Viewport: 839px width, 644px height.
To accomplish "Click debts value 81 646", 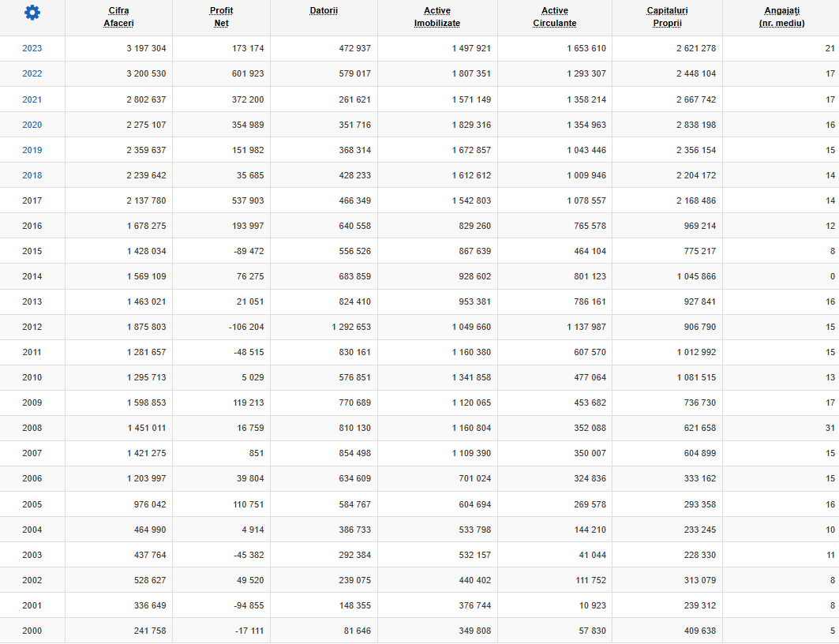I will click(358, 631).
